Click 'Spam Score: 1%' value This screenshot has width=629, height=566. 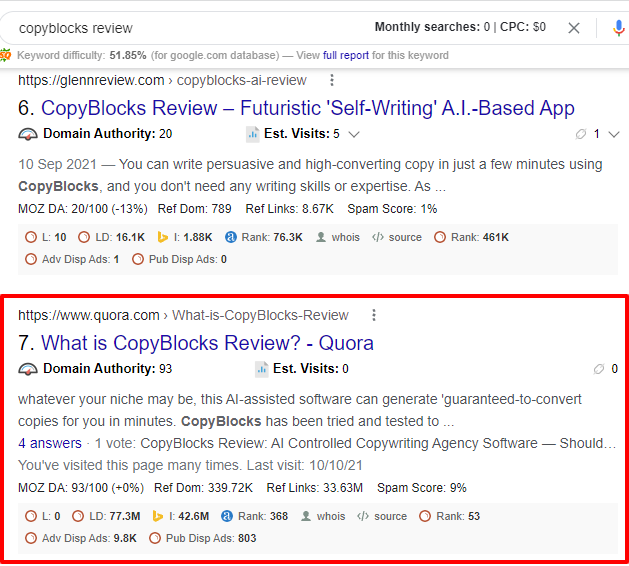click(392, 209)
